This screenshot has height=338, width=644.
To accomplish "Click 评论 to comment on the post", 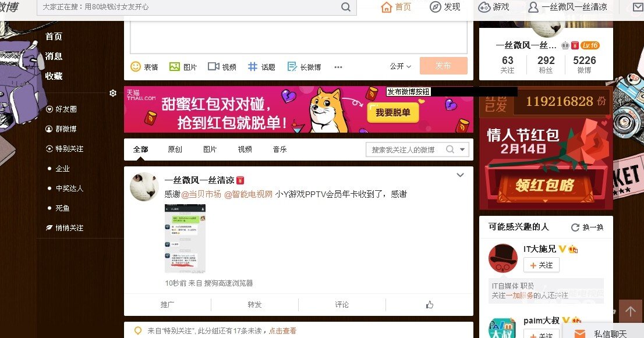I will [342, 304].
